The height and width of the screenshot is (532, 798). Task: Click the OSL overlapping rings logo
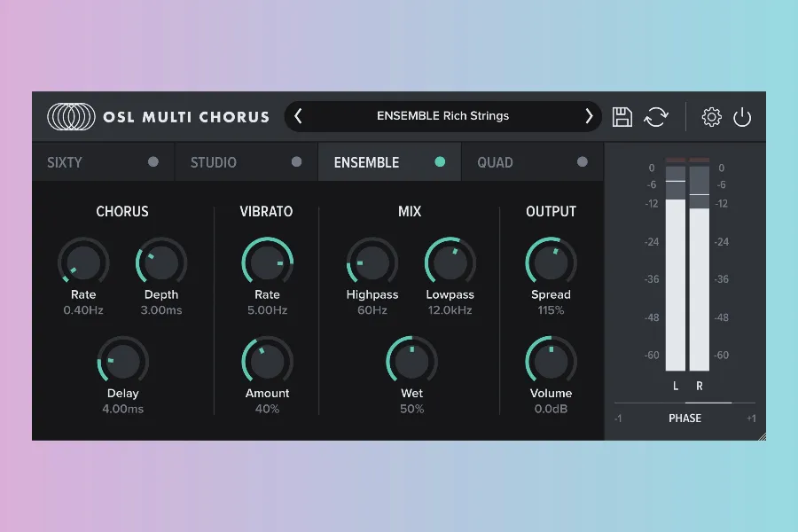[x=71, y=116]
